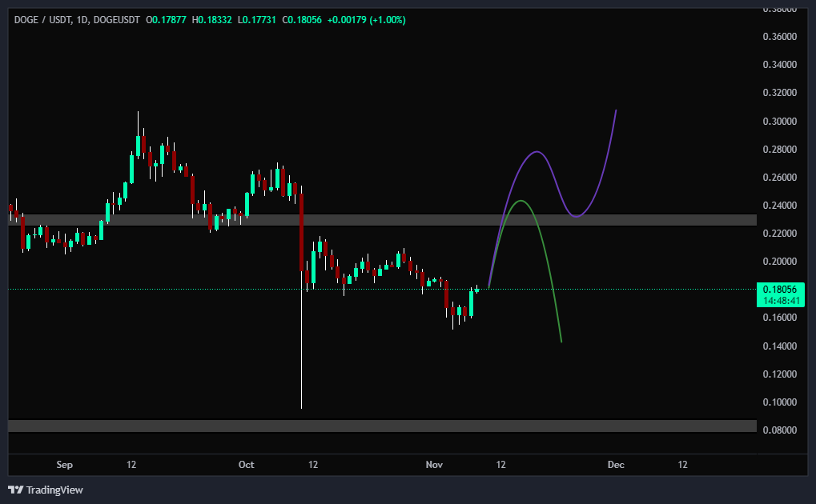Image resolution: width=816 pixels, height=504 pixels.
Task: Click the +0.00179 (+1.00%) change value
Action: pos(366,20)
